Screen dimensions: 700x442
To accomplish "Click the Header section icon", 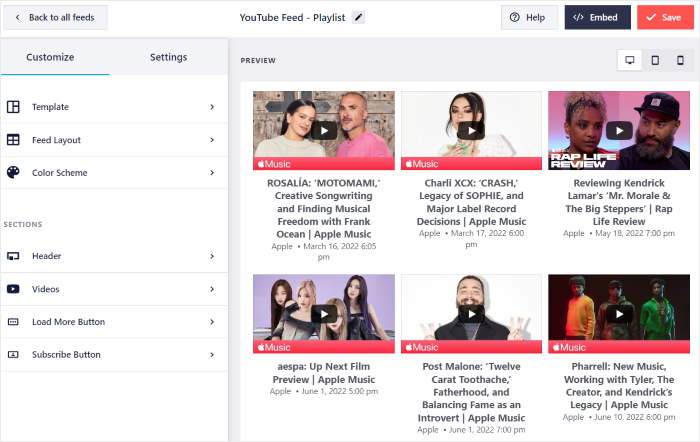I will coord(13,256).
